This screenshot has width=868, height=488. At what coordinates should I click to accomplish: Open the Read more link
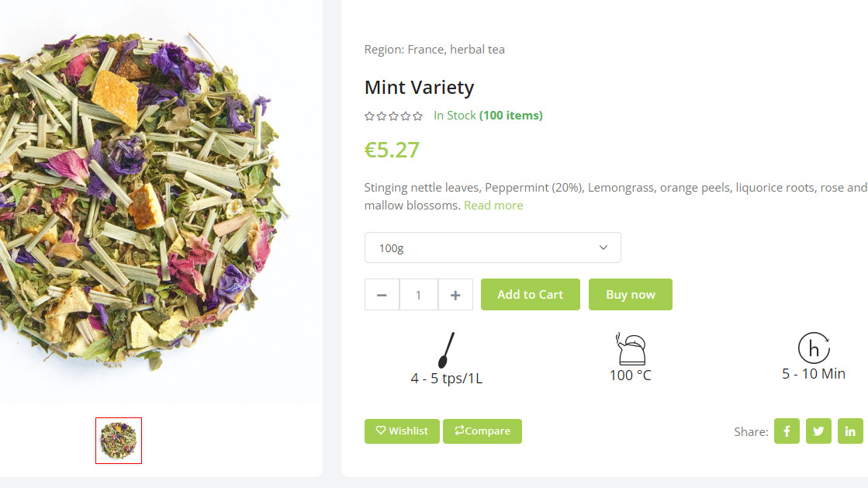[x=493, y=206]
